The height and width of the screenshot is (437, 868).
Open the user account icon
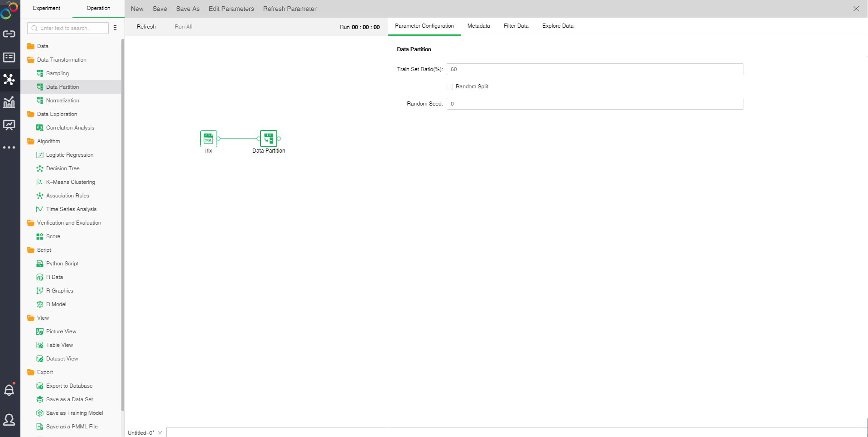9,420
